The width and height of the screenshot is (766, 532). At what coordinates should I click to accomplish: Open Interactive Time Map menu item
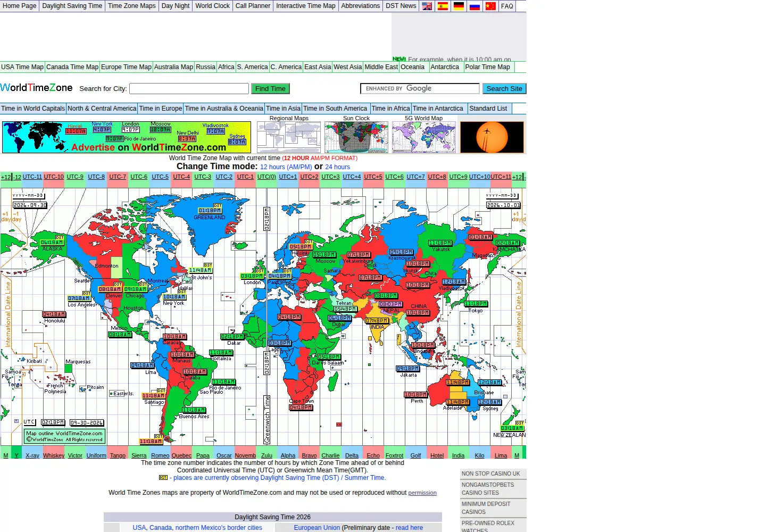(x=306, y=6)
